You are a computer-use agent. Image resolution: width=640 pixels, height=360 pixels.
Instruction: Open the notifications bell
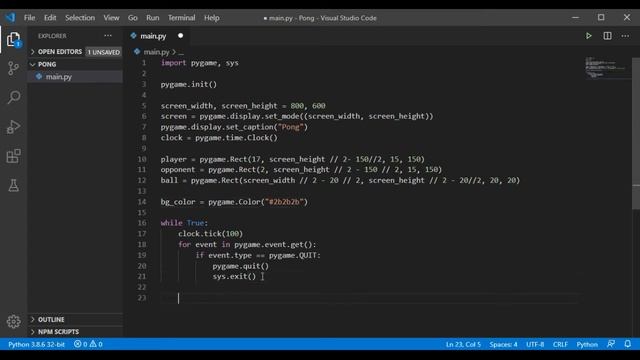627,344
